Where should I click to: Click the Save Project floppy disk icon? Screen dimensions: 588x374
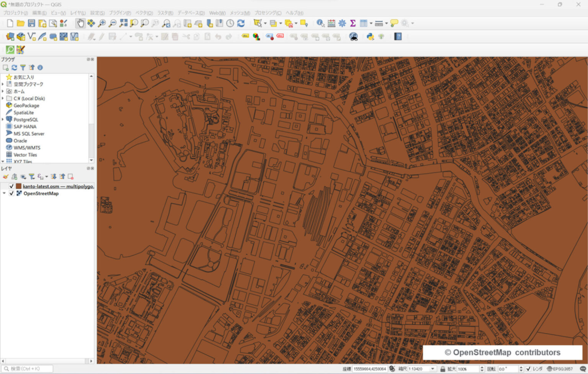32,23
